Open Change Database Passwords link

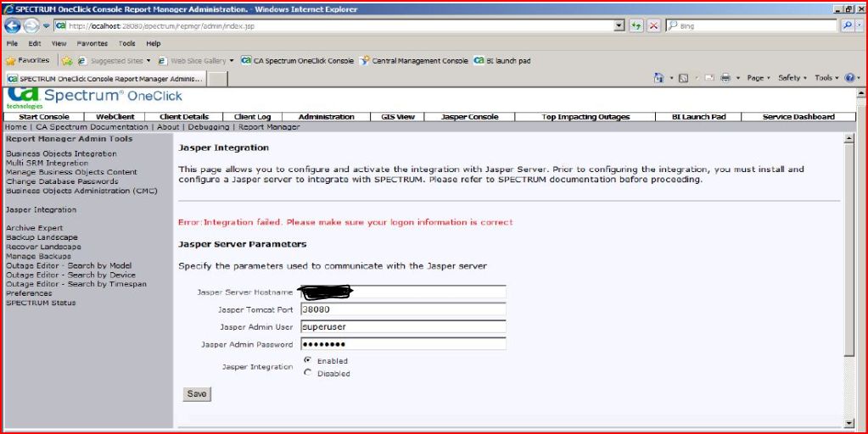pyautogui.click(x=62, y=181)
